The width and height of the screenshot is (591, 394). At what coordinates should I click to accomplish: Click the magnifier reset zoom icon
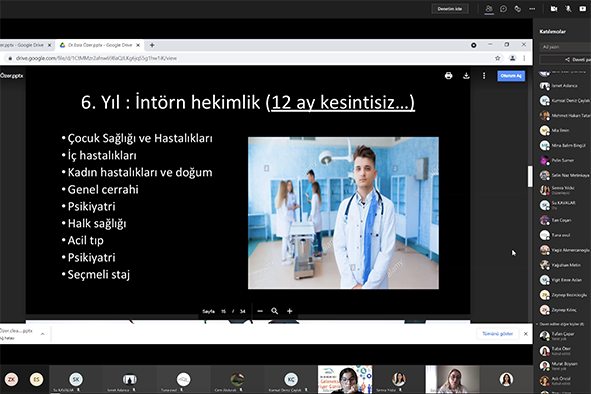274,311
